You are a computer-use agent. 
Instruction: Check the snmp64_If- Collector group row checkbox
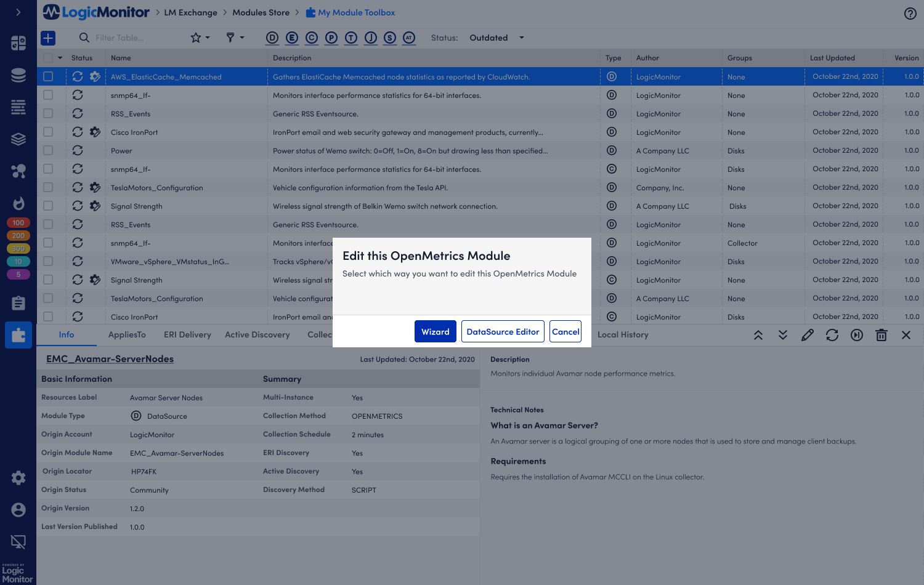pos(48,243)
